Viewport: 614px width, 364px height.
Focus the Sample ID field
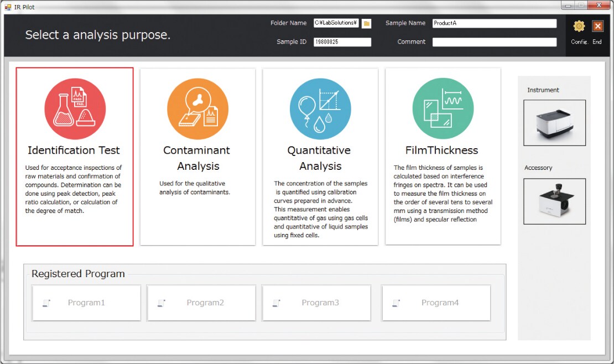tap(342, 42)
